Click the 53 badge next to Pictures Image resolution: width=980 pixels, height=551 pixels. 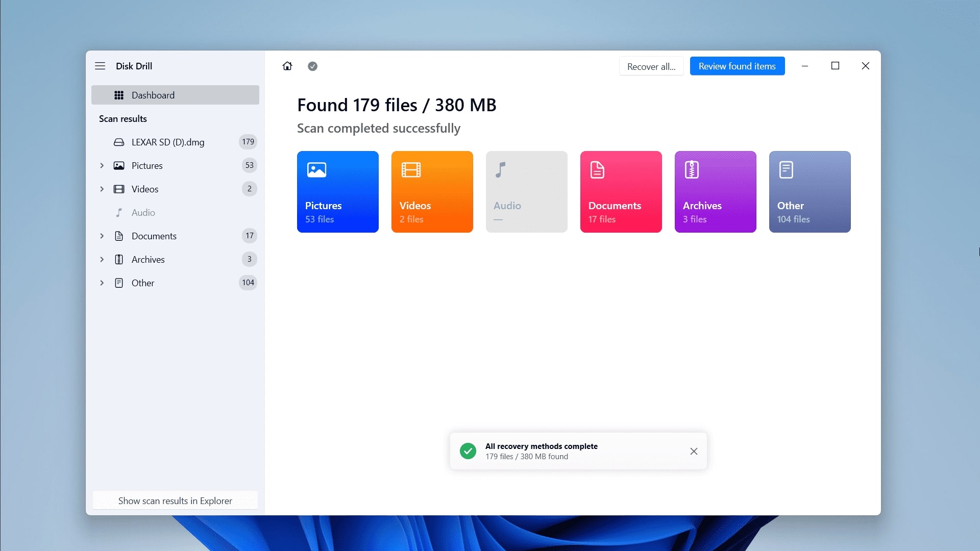click(x=249, y=165)
